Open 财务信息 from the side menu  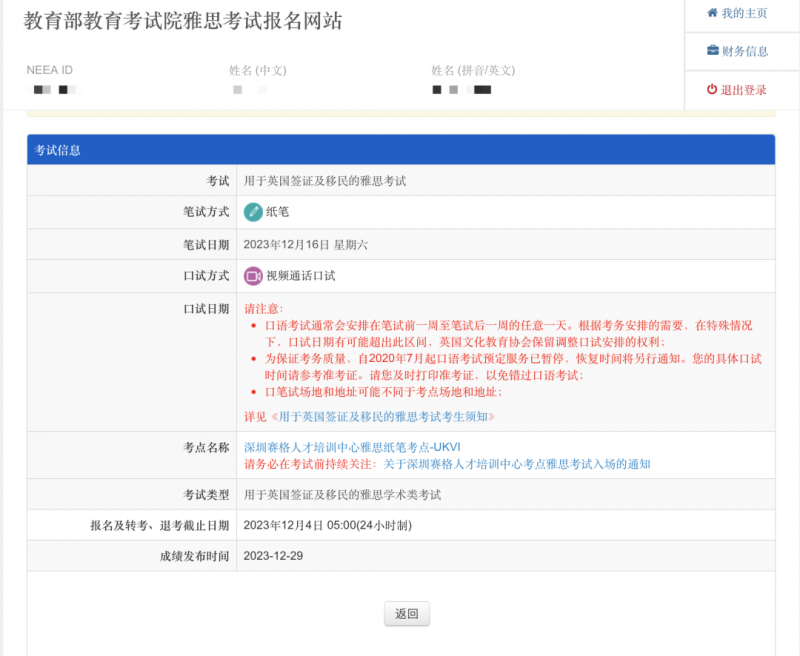click(x=737, y=51)
